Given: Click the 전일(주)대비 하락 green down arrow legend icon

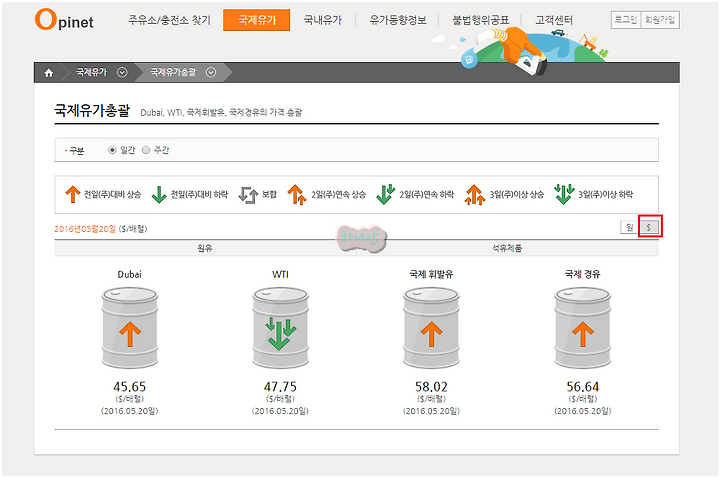Looking at the screenshot, I should click(159, 194).
